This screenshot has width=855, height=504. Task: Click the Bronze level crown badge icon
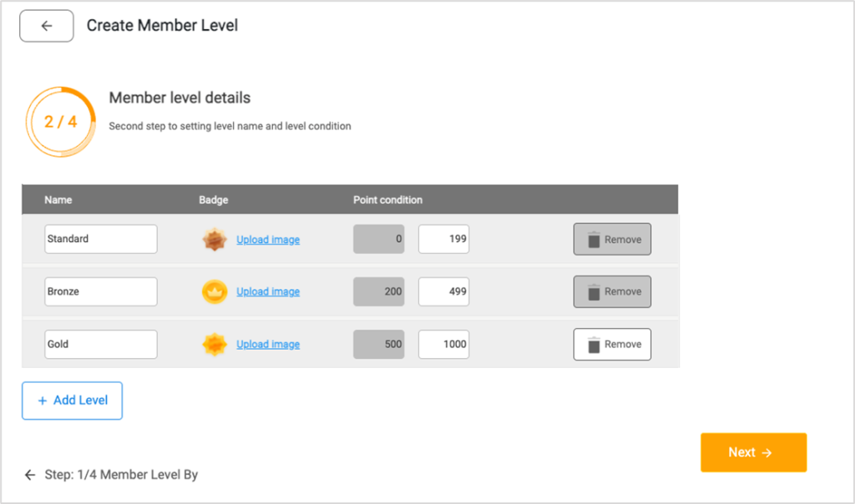point(215,291)
